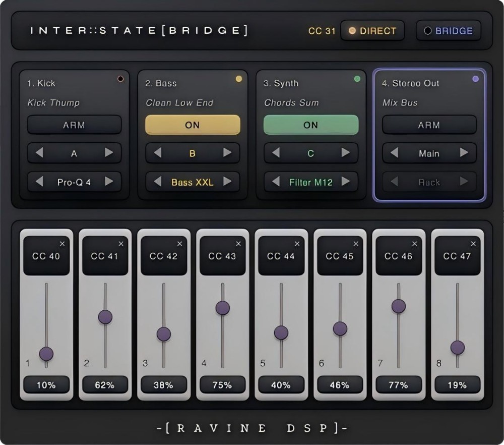The image size is (504, 445).
Task: Click fader 5 knob at 40%
Action: pyautogui.click(x=281, y=332)
